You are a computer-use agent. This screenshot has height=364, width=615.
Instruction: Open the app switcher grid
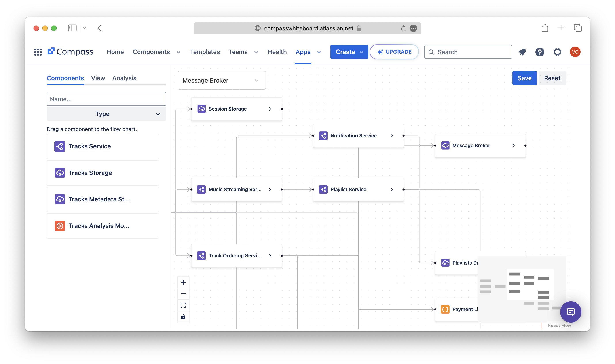coord(38,52)
